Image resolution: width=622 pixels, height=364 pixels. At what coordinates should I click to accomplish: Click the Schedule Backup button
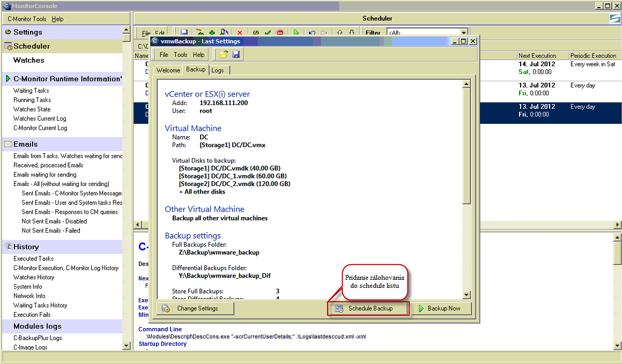368,308
